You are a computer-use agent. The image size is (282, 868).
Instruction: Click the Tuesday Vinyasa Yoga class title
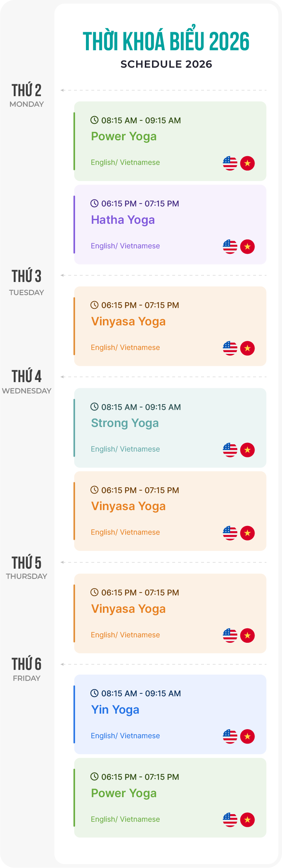pos(128,321)
